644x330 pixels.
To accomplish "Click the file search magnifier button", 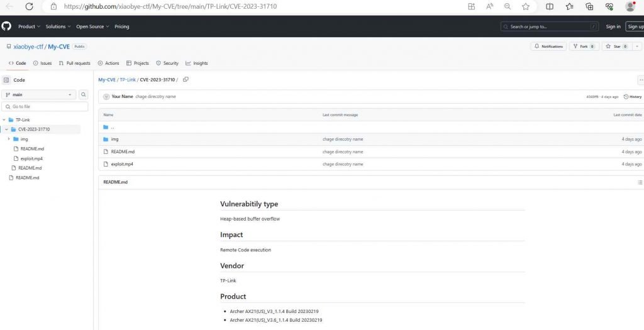I will (x=84, y=95).
